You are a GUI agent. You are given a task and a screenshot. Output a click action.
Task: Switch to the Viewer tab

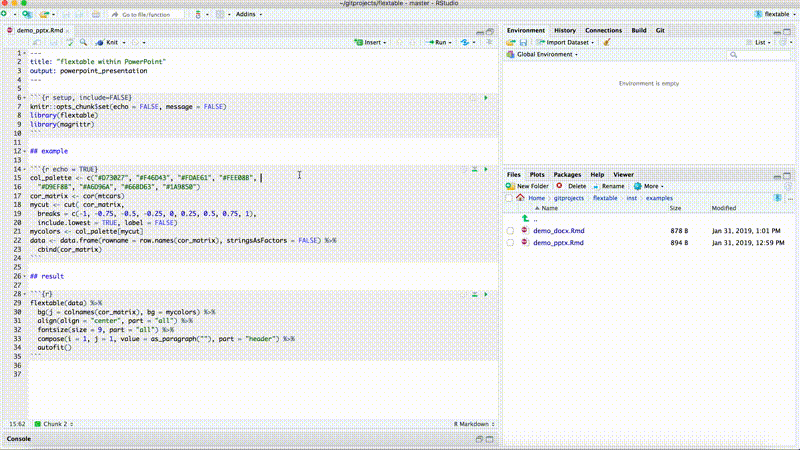(623, 174)
